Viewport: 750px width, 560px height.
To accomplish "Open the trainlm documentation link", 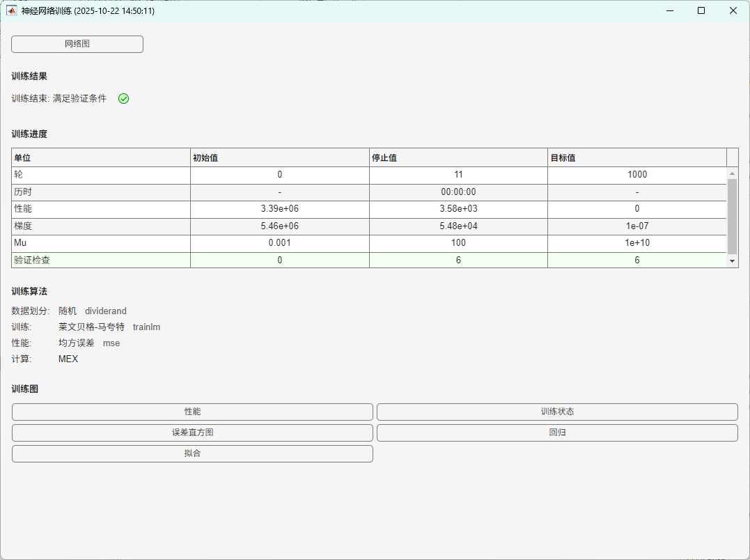I will [146, 327].
